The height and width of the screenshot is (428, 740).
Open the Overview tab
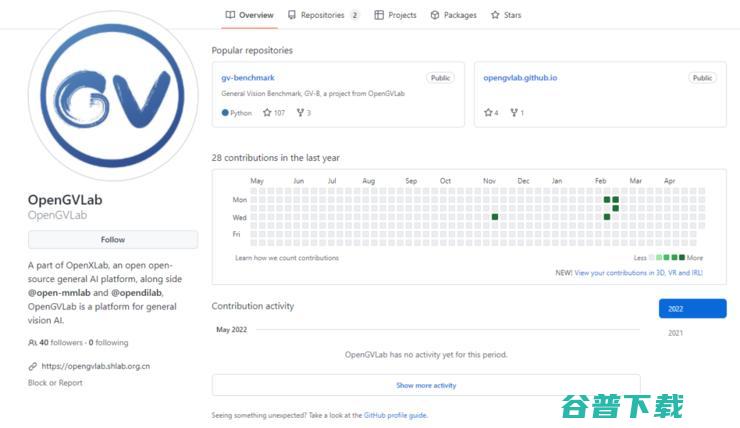(249, 15)
